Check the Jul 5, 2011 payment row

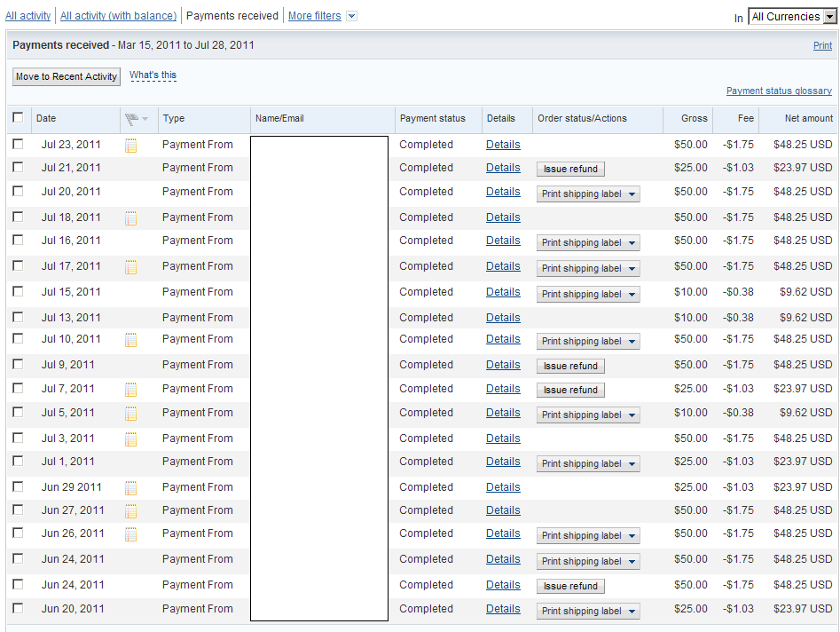pyautogui.click(x=19, y=412)
